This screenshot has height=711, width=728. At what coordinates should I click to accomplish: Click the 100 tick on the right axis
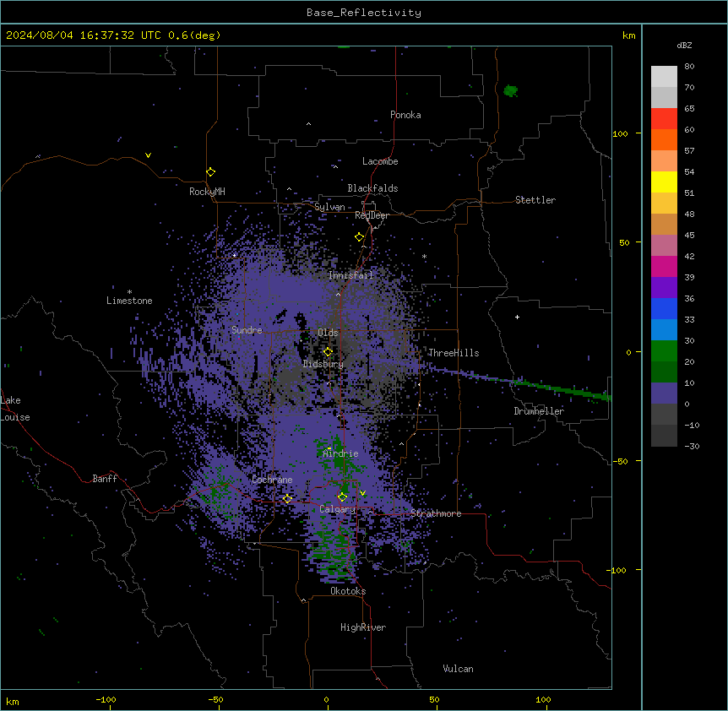(620, 133)
